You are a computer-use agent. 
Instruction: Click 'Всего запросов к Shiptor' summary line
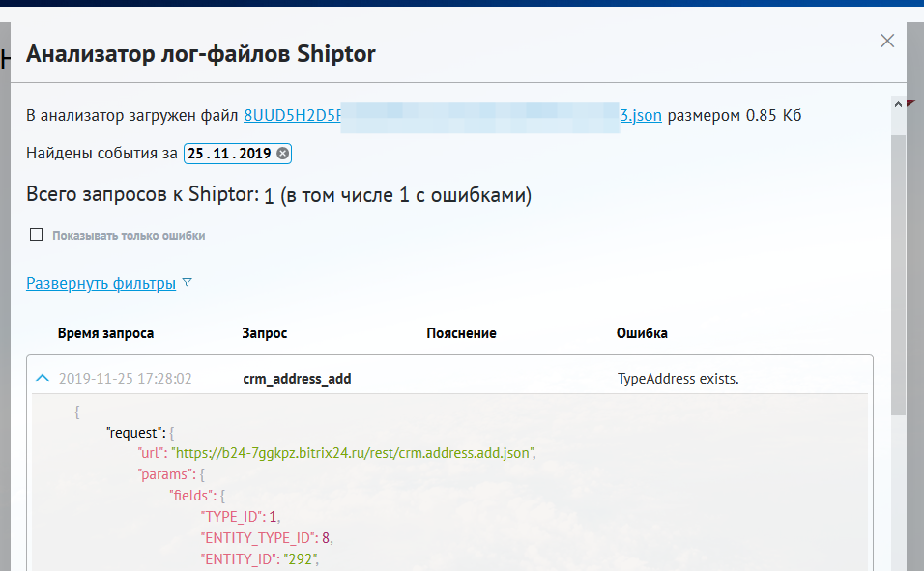[278, 194]
